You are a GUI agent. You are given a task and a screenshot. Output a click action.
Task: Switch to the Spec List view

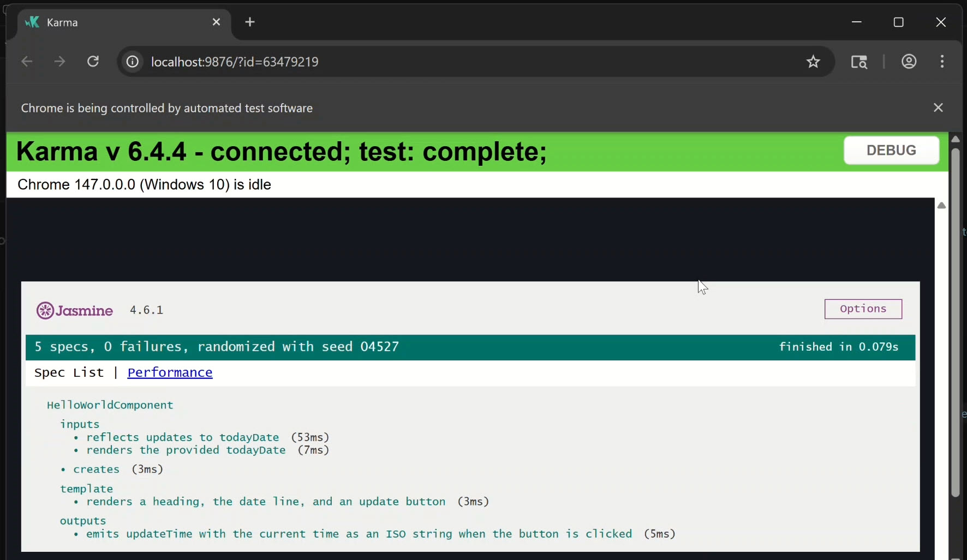(x=69, y=373)
